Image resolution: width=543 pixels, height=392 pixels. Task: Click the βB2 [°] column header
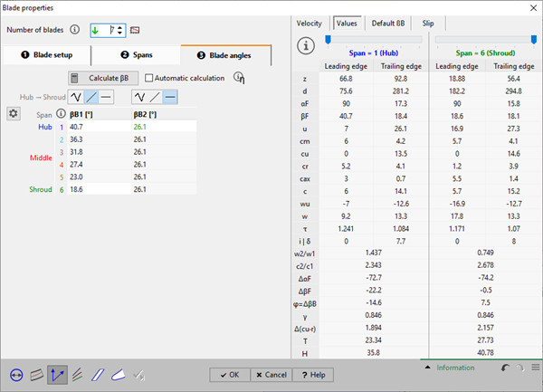145,115
